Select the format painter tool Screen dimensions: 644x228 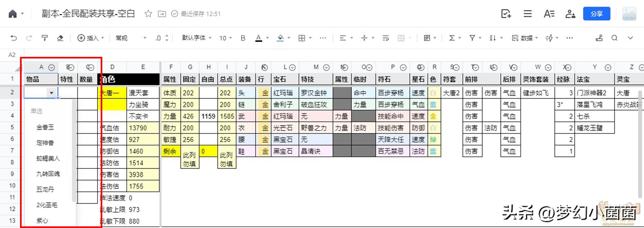point(45,38)
